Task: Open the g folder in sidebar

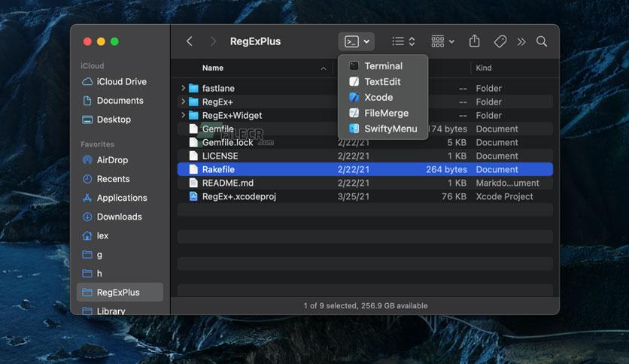Action: pyautogui.click(x=120, y=254)
